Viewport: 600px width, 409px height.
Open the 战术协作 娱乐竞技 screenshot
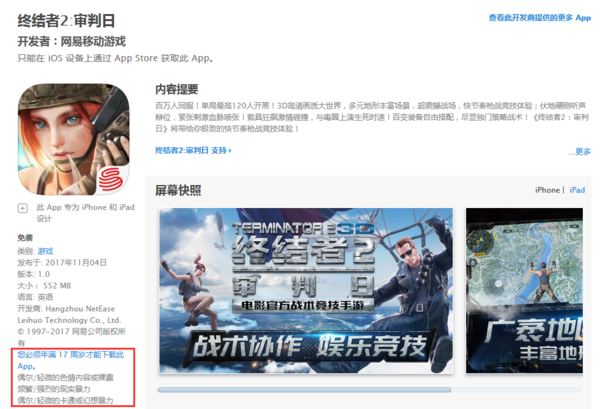coord(306,291)
